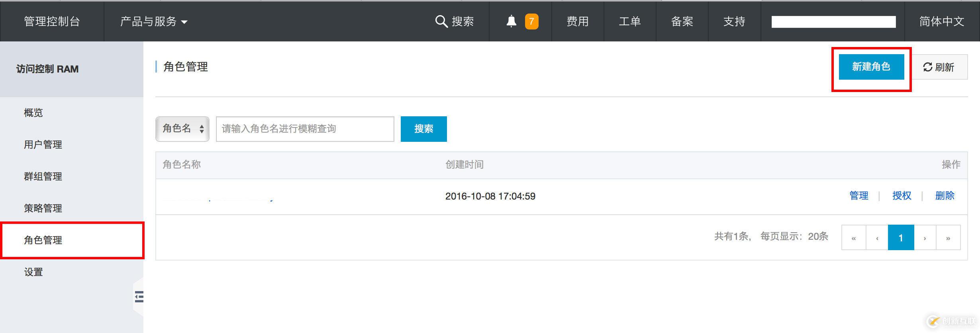This screenshot has height=333, width=980.
Task: Go to previous page arrow
Action: 877,238
